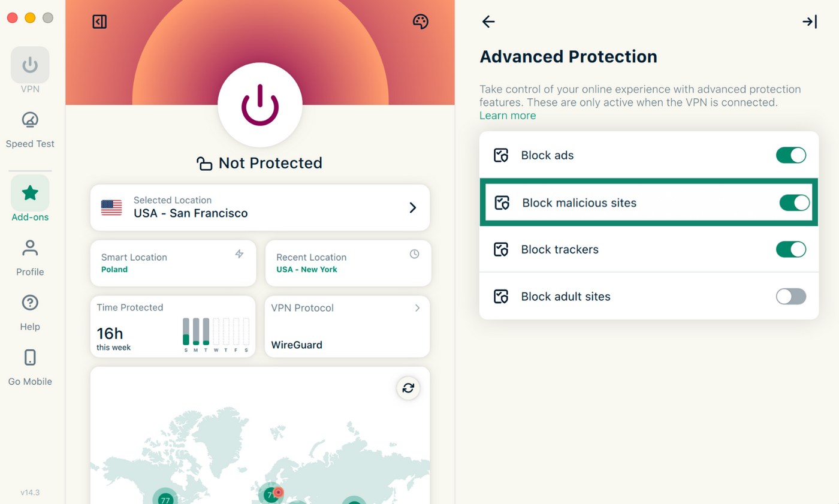The height and width of the screenshot is (504, 839).
Task: Select Add-ons in the sidebar
Action: 30,200
